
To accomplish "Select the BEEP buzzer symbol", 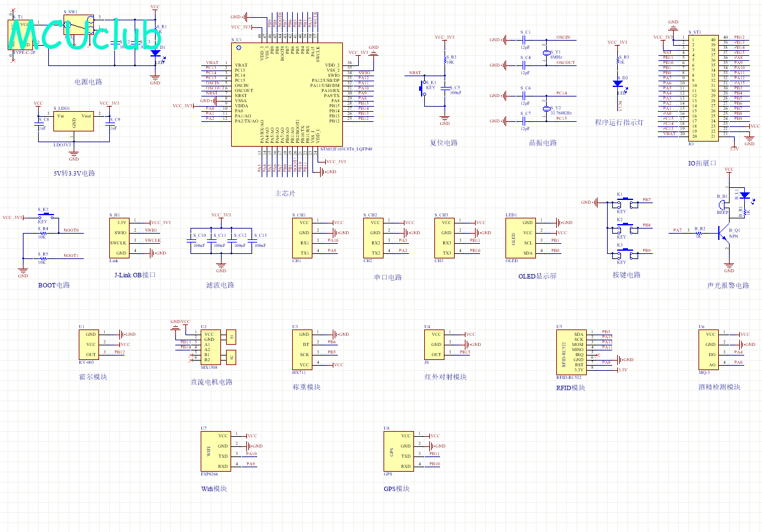I will click(x=722, y=204).
